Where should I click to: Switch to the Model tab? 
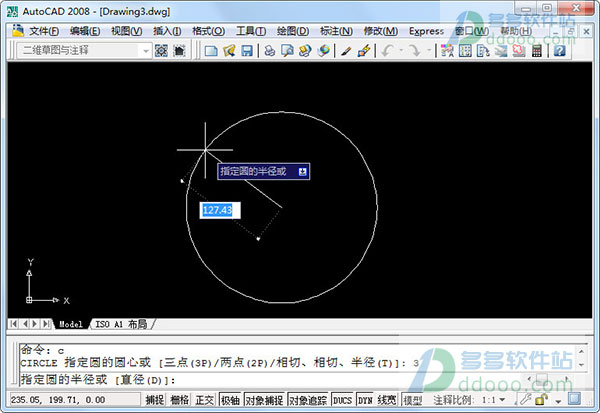[71, 324]
